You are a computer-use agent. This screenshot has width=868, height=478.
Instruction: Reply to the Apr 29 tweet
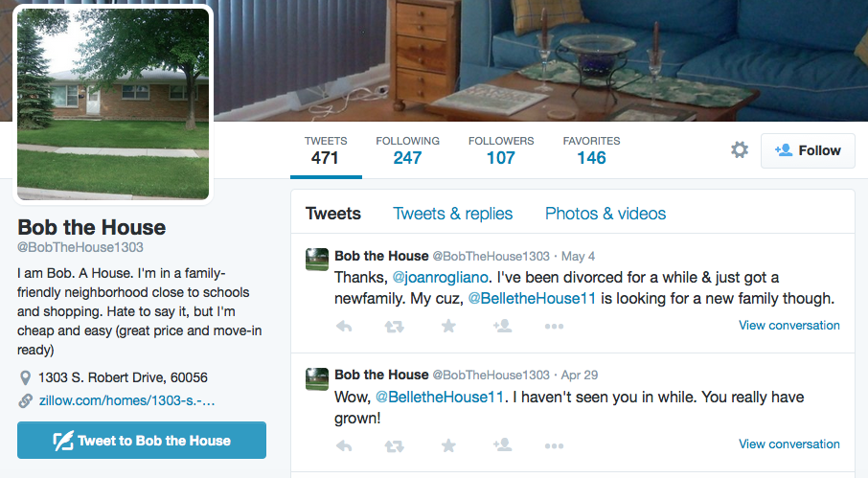344,446
